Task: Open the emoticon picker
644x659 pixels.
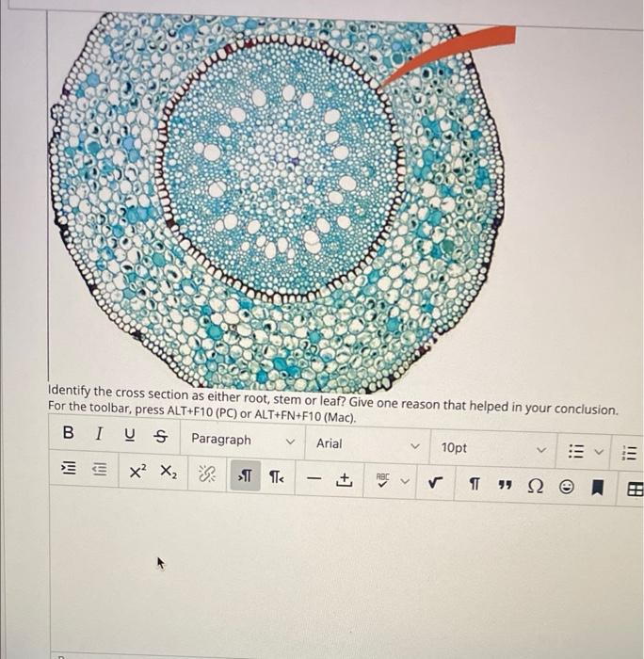Action: coord(566,487)
